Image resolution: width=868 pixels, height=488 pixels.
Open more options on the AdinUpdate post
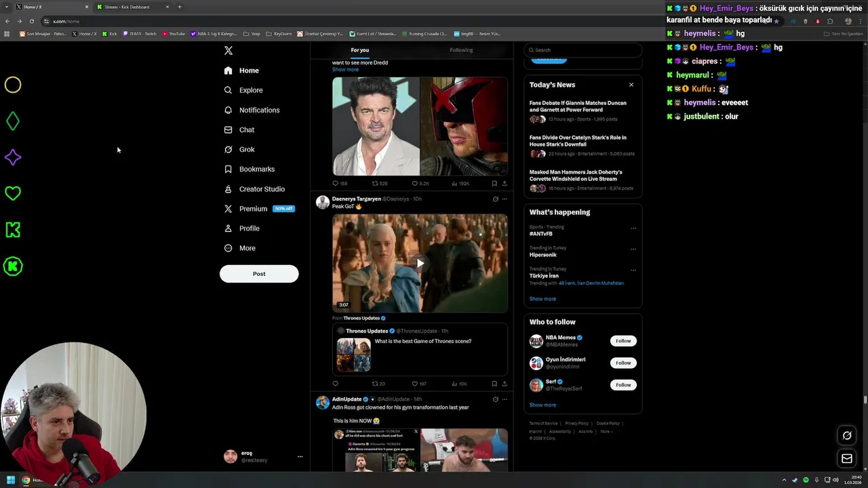[x=504, y=399]
